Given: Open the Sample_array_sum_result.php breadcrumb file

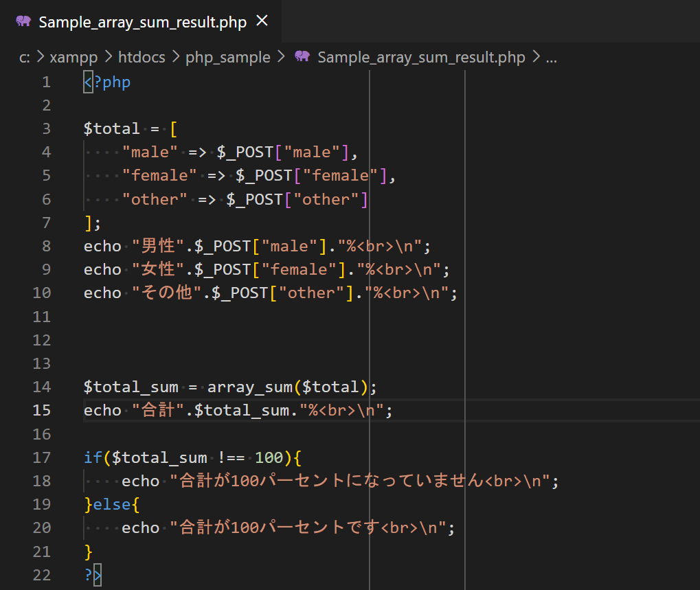Looking at the screenshot, I should tap(421, 57).
